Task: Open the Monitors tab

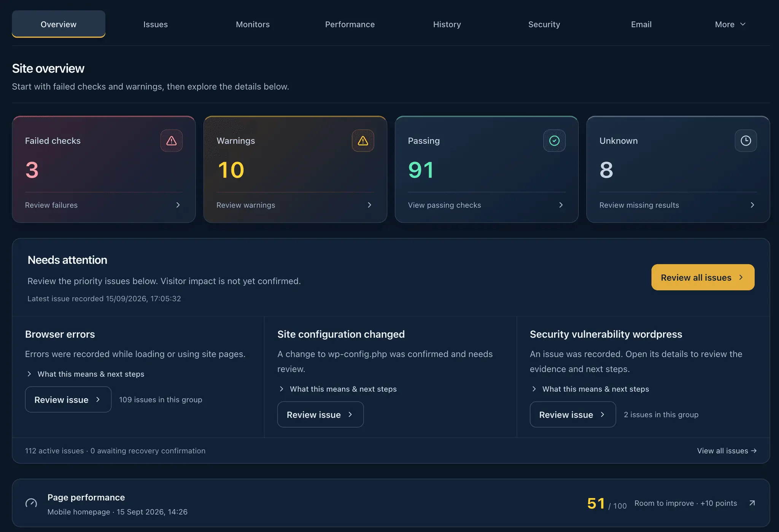Action: click(253, 24)
